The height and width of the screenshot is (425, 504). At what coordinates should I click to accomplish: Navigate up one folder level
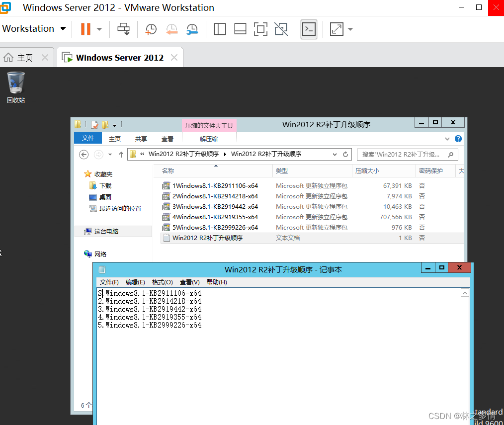pos(121,155)
